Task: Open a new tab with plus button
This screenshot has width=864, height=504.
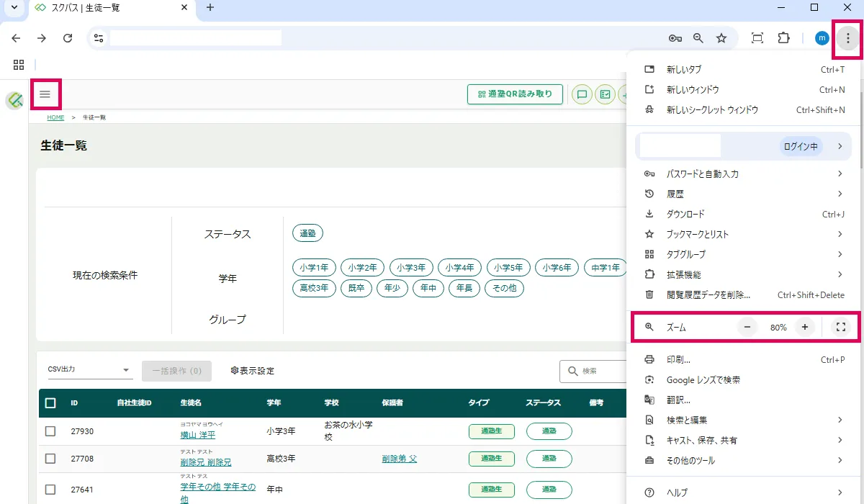Action: tap(210, 7)
